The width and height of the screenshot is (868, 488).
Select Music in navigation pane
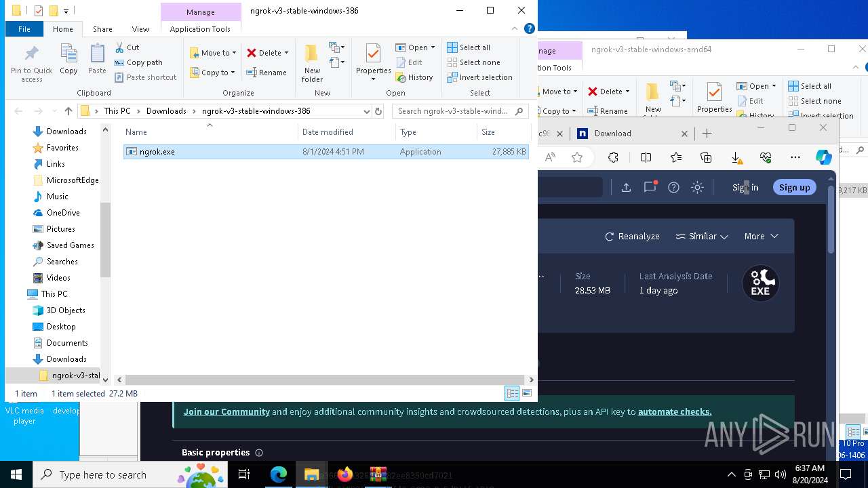point(57,197)
